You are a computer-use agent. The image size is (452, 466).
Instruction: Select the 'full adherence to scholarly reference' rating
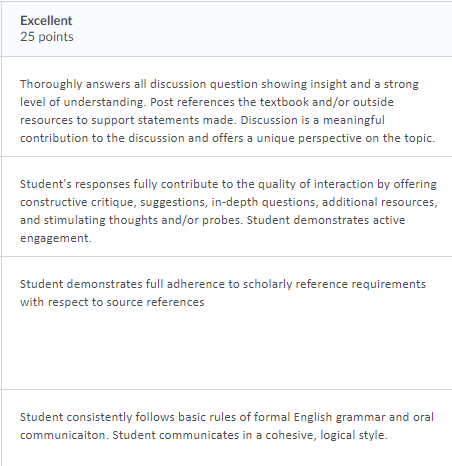227,323
